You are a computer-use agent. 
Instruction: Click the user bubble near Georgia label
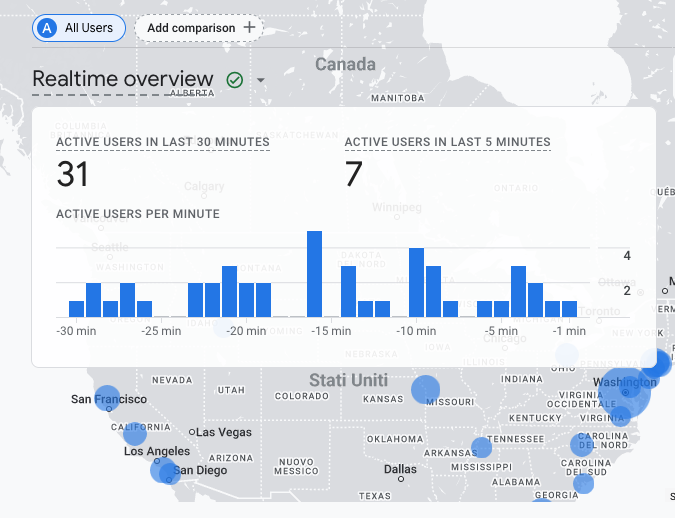click(x=583, y=484)
